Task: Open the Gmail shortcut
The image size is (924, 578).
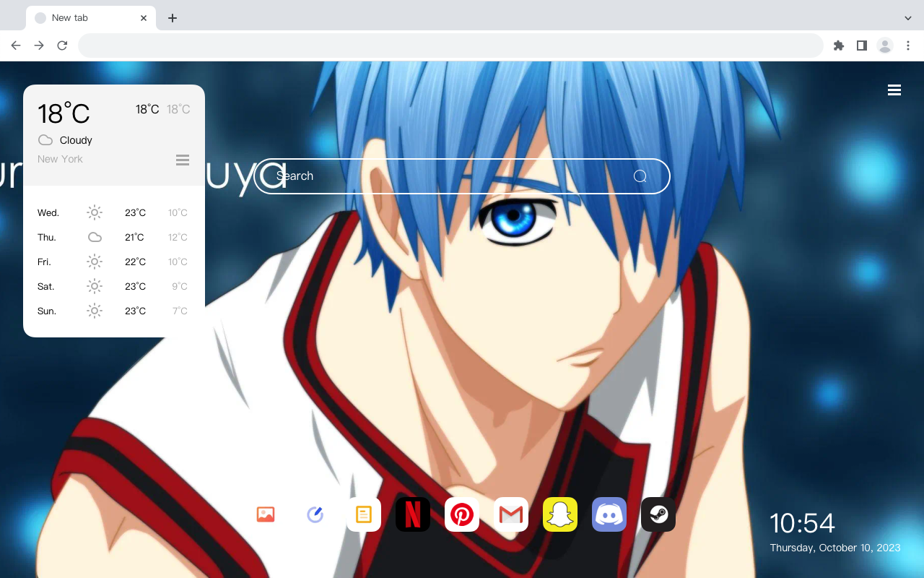Action: click(x=511, y=514)
